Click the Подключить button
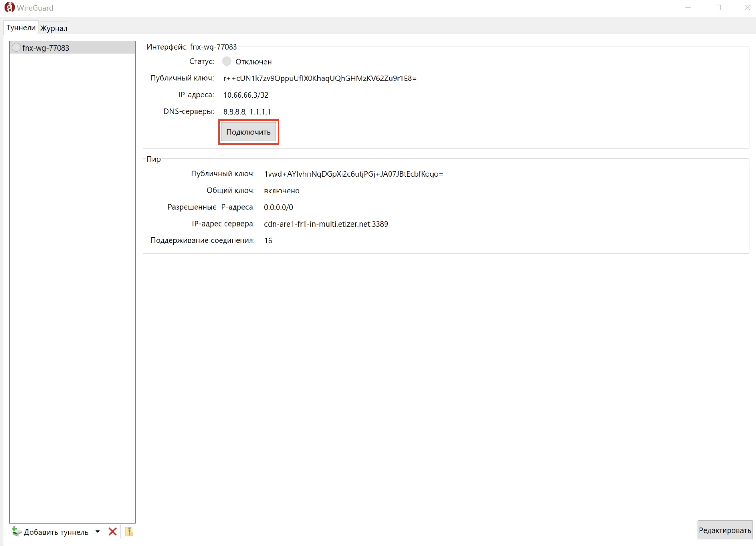 [248, 132]
